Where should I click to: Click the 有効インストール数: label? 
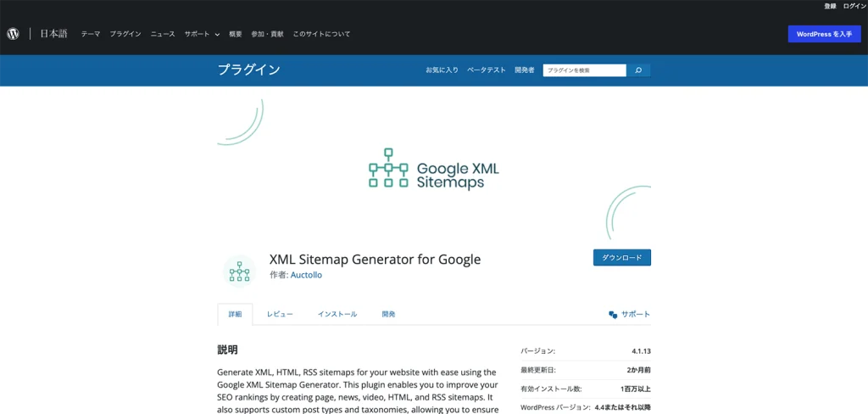click(x=551, y=389)
